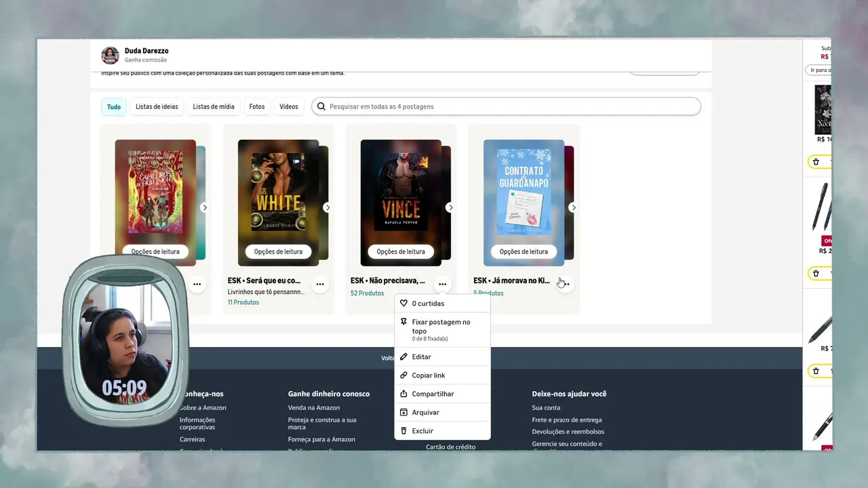Open the post title 'ESK • Não precisava, ...'

click(388, 281)
